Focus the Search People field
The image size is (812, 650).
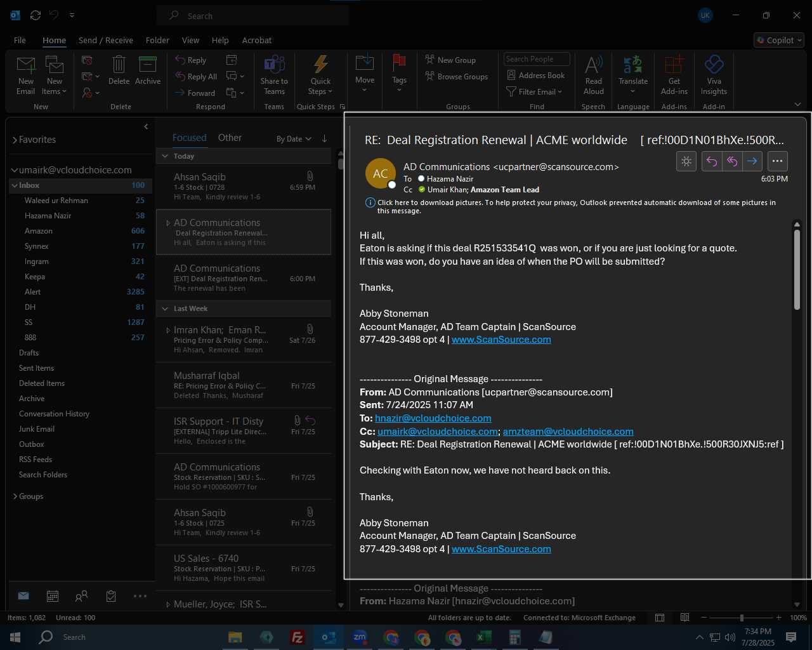[x=537, y=59]
